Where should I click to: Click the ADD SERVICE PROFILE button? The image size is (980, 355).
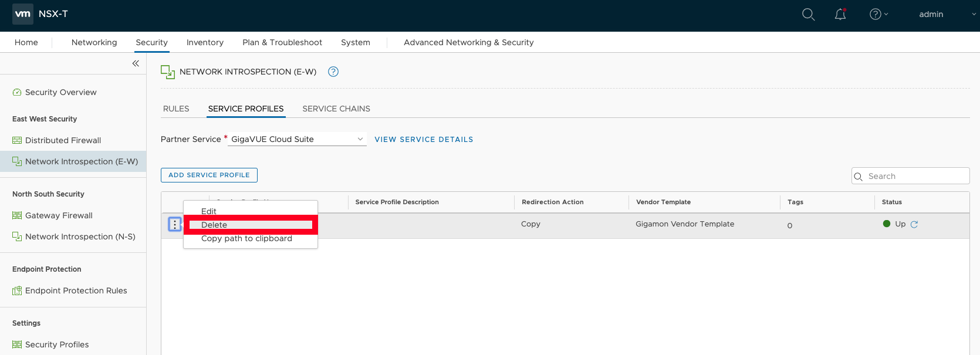[209, 175]
